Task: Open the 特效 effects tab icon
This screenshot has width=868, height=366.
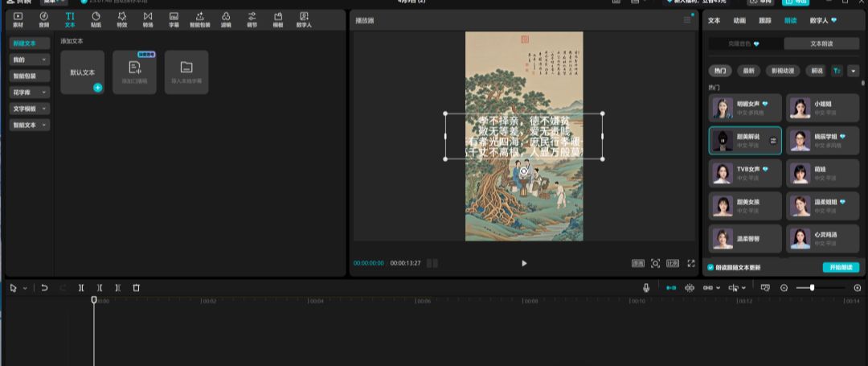Action: [122, 20]
